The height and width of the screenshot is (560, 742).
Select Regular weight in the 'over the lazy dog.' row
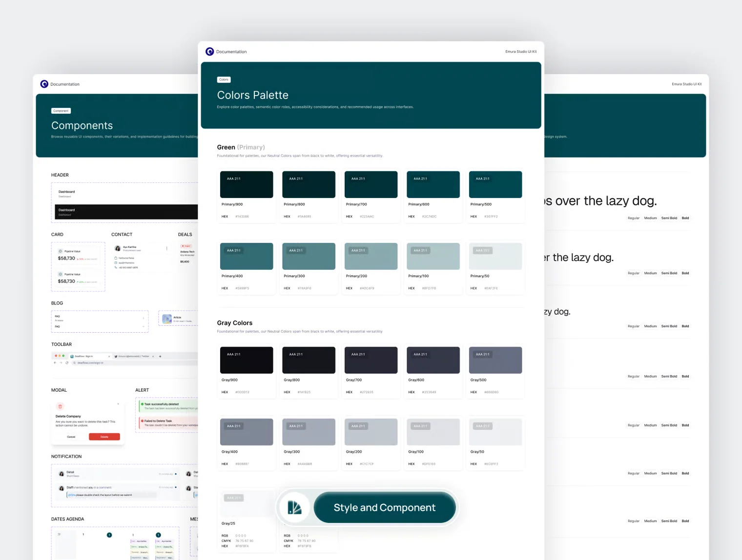[634, 218]
